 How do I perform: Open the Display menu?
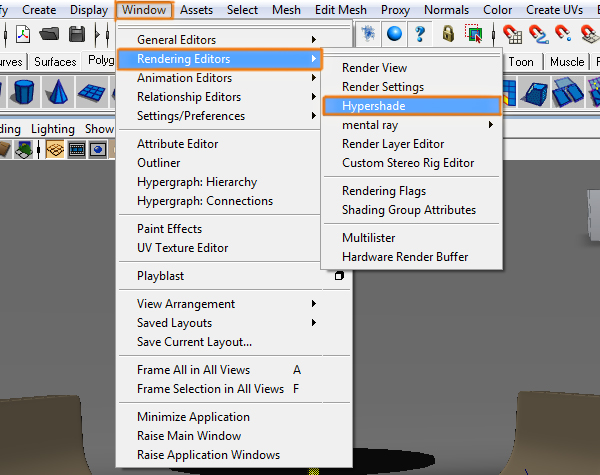(89, 10)
